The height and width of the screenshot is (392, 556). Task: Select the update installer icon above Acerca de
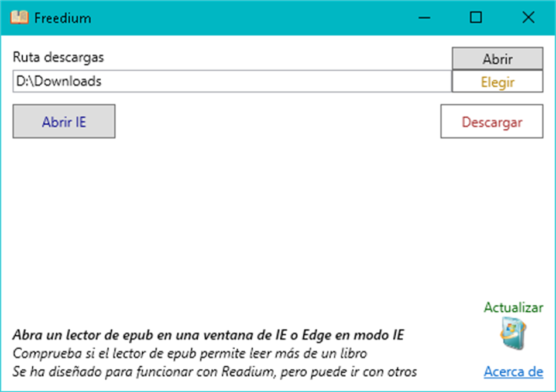pyautogui.click(x=513, y=333)
